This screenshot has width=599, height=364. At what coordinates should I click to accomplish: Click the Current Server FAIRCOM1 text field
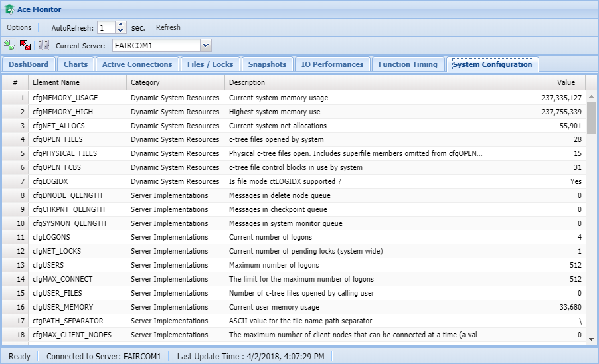tap(156, 45)
